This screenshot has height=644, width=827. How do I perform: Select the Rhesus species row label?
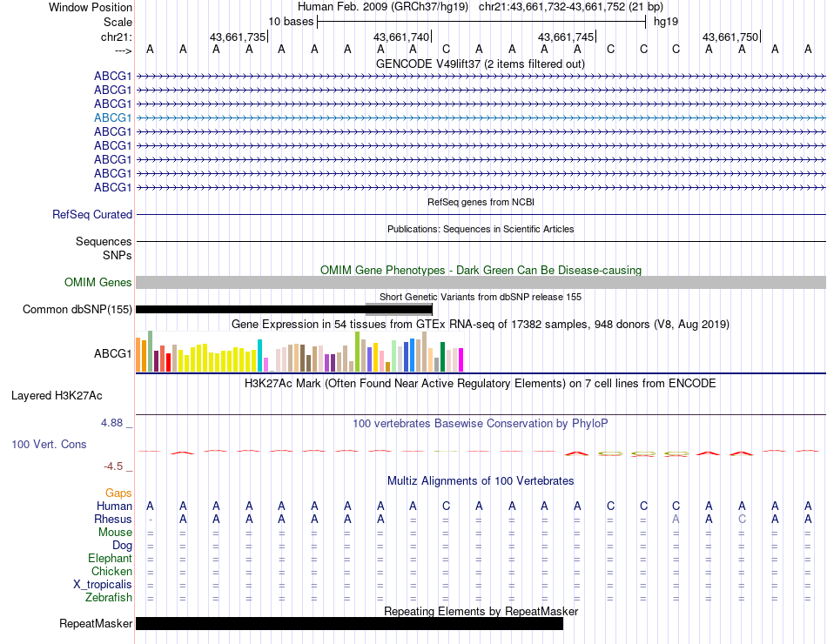coord(113,519)
